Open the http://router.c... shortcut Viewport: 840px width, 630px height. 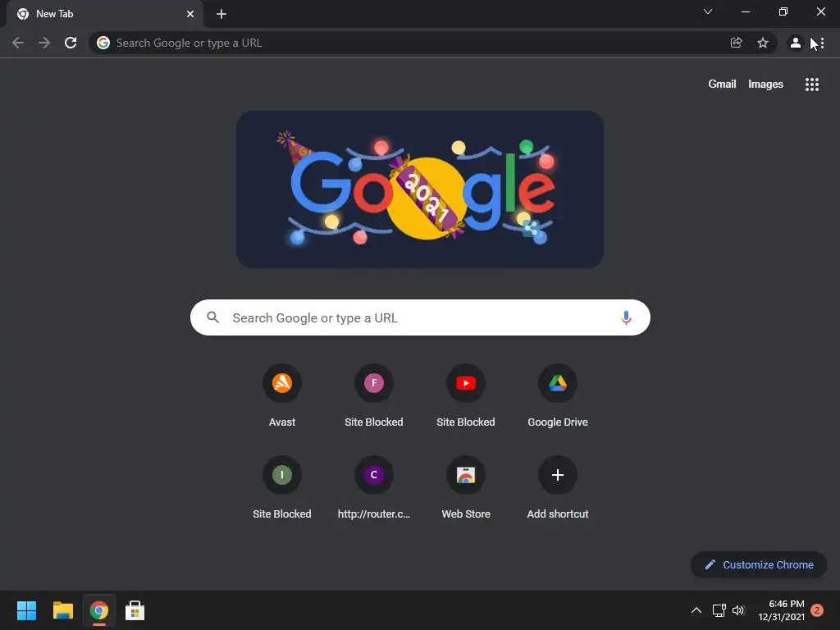[x=374, y=487]
